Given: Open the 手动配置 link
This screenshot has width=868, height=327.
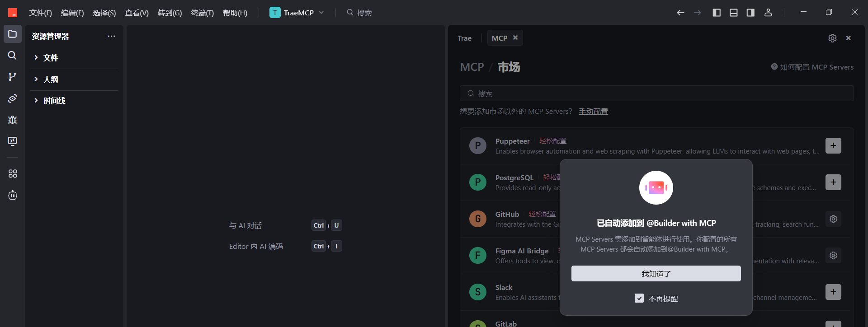Looking at the screenshot, I should point(593,111).
